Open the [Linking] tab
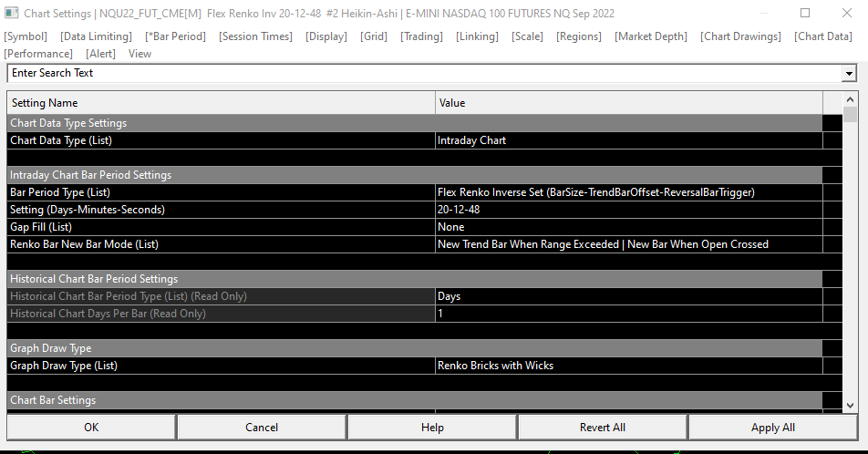This screenshot has height=454, width=868. click(477, 36)
